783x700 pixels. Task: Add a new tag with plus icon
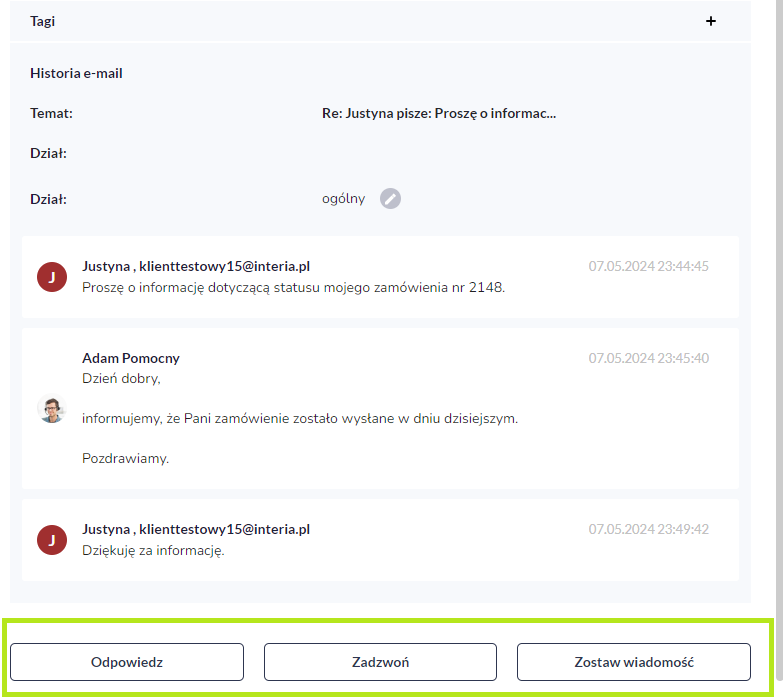(711, 21)
